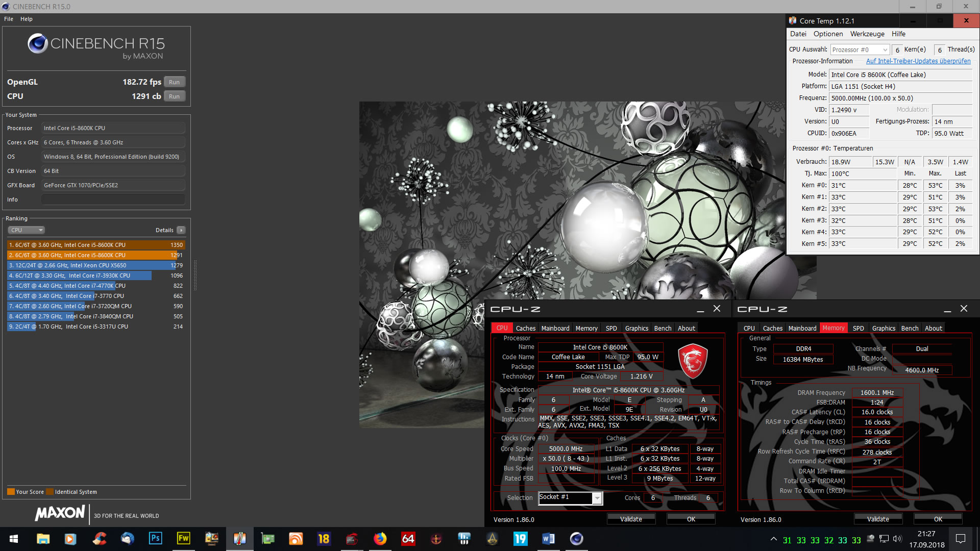Click the Info input field in Cinebench
The image size is (980, 551).
point(113,199)
